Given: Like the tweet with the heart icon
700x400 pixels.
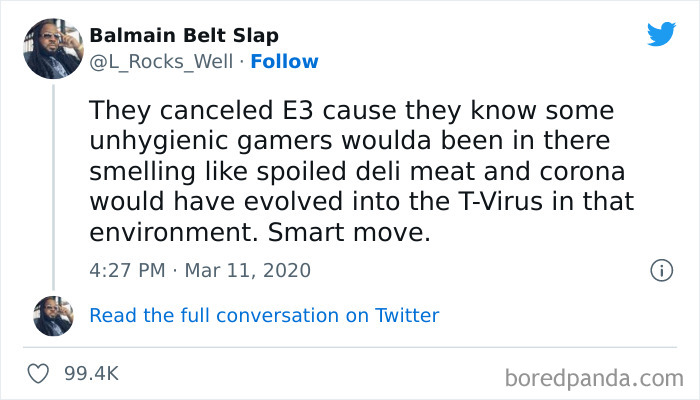Looking at the screenshot, I should pyautogui.click(x=41, y=373).
